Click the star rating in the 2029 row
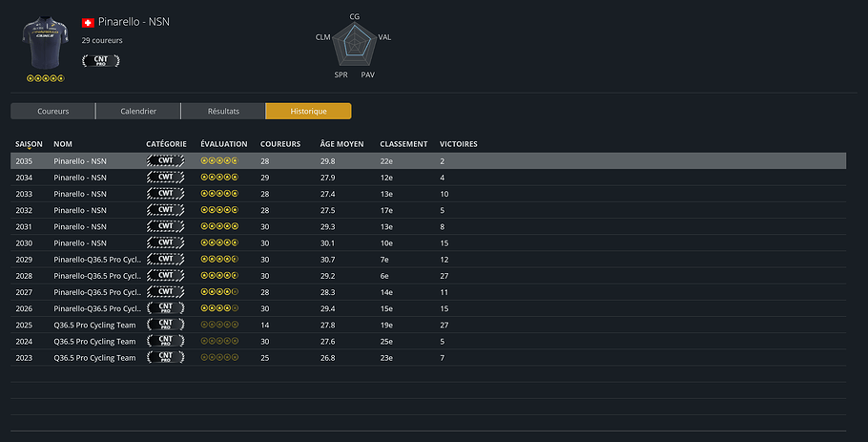Image resolution: width=868 pixels, height=442 pixels. 219,260
